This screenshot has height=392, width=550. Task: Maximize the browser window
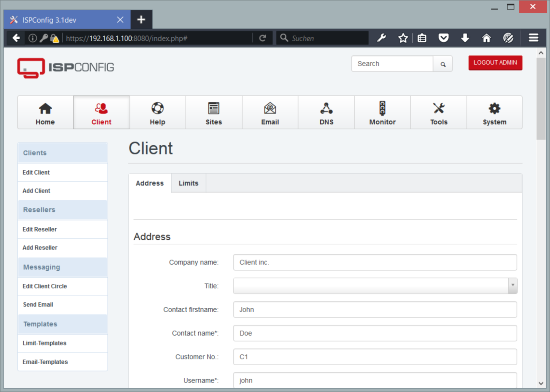pyautogui.click(x=511, y=7)
